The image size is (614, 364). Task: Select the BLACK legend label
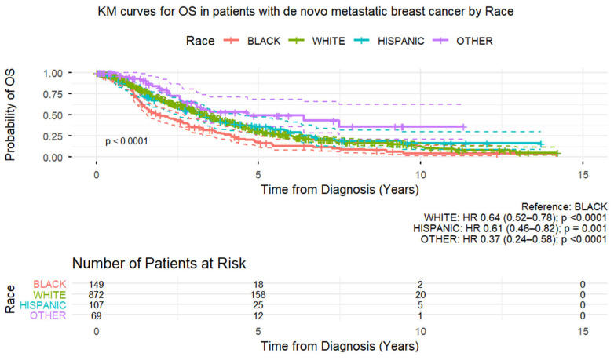pyautogui.click(x=264, y=41)
